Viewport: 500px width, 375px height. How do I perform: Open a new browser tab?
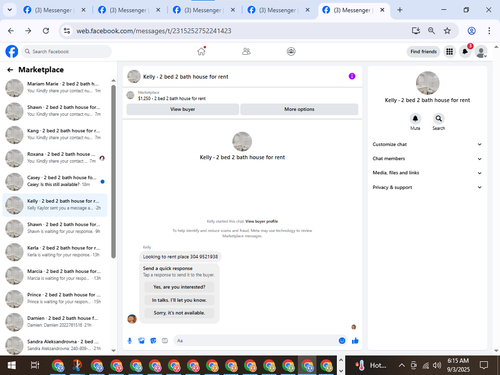click(x=400, y=10)
